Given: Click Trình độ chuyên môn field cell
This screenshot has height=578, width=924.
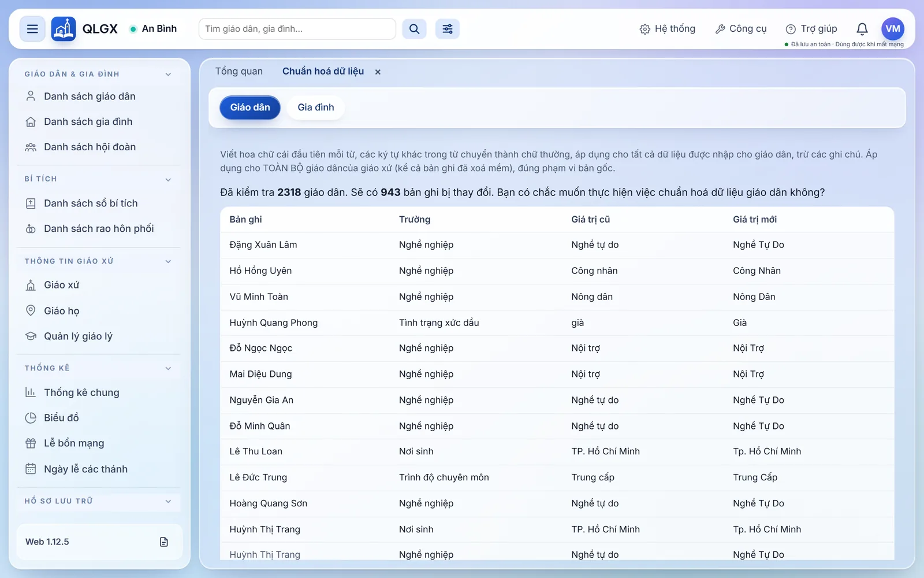Looking at the screenshot, I should click(x=444, y=477).
